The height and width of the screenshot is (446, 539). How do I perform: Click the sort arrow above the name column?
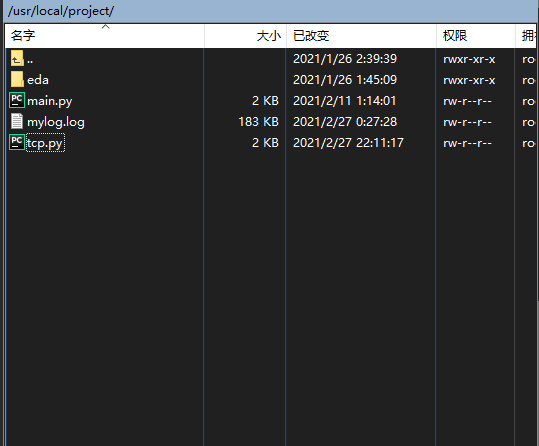(x=106, y=26)
